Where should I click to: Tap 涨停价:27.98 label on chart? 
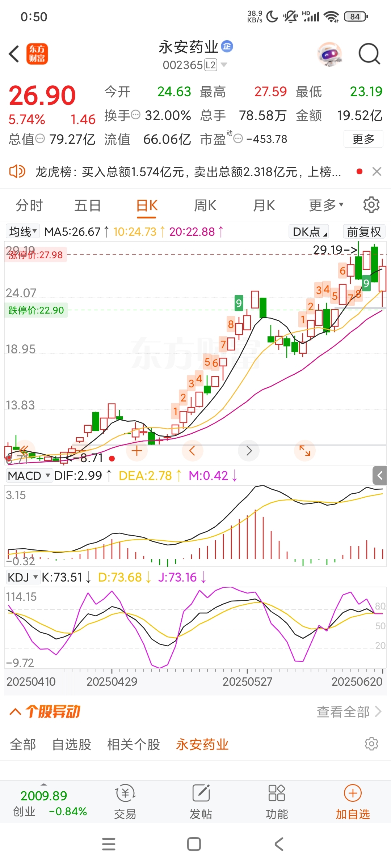pos(35,255)
